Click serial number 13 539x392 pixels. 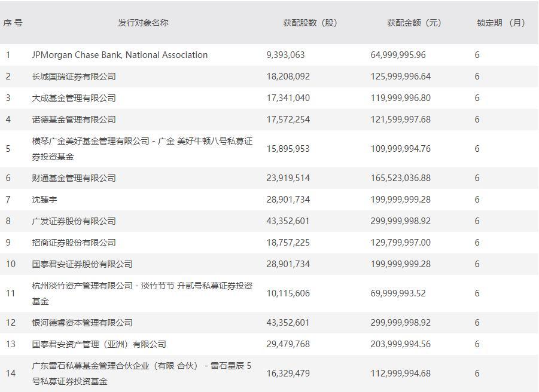11,344
